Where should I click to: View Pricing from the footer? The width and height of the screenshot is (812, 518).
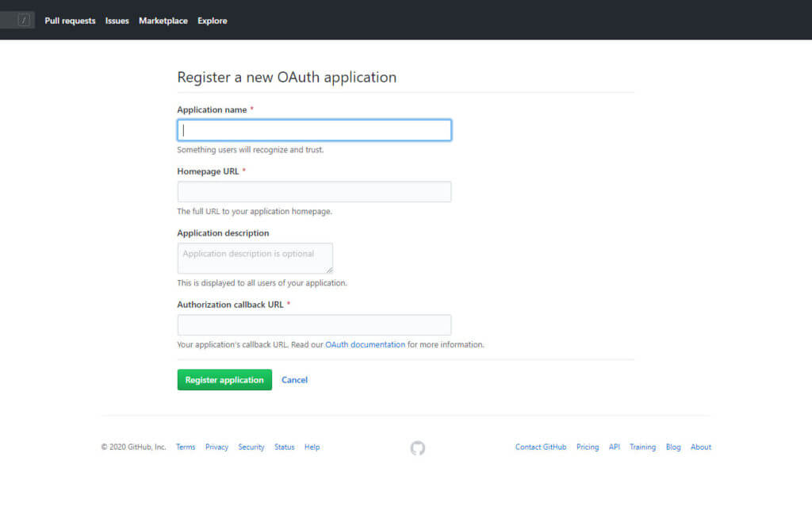[x=588, y=447]
